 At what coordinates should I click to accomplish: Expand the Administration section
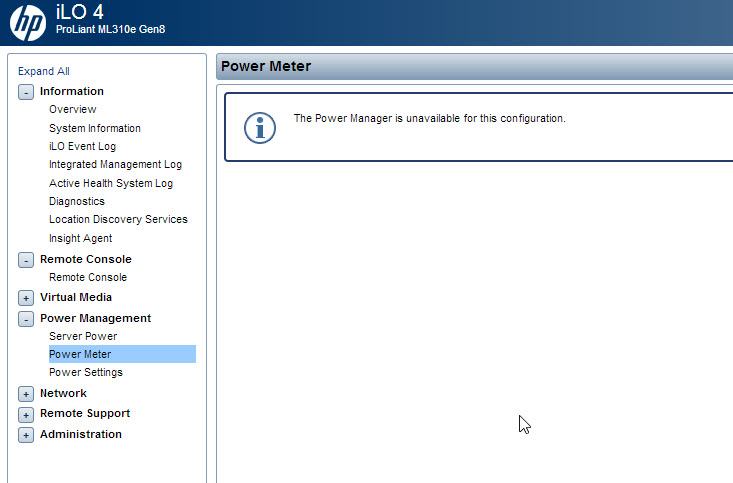[26, 435]
